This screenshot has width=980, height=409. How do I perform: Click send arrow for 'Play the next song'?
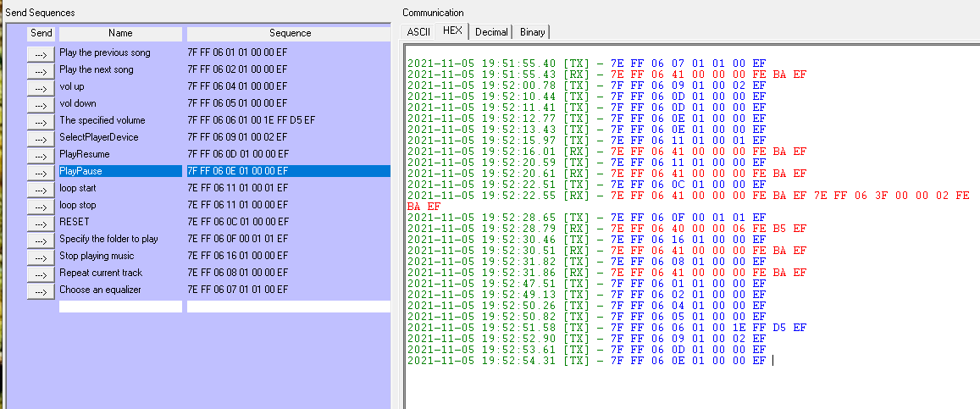41,69
